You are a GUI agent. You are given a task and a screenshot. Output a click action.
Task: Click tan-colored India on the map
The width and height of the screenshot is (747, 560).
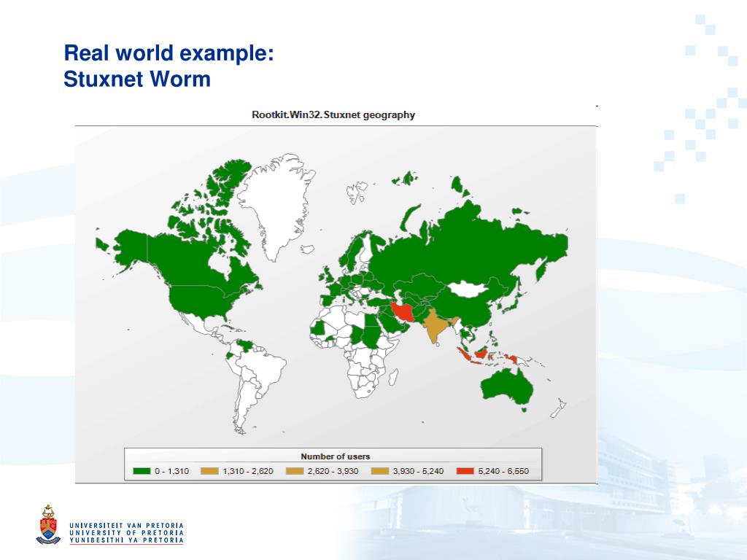[x=436, y=324]
